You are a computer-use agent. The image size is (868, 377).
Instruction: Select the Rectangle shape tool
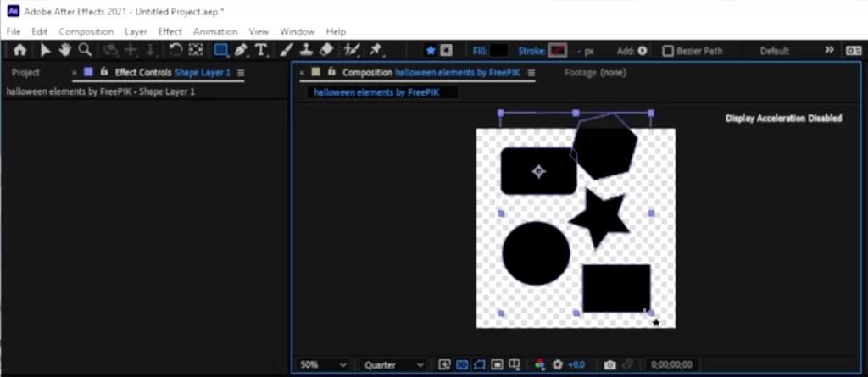[x=221, y=50]
